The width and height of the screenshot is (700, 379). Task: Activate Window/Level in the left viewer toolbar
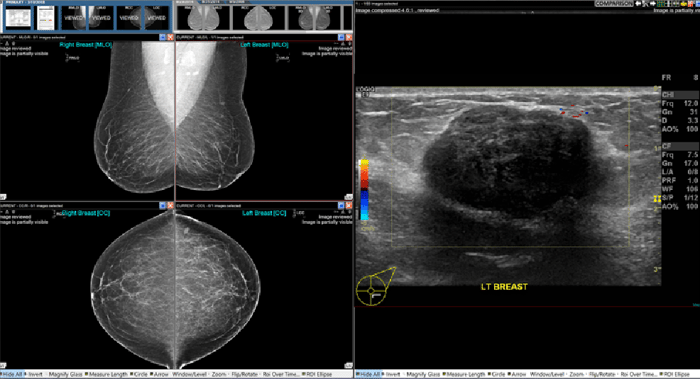188,374
